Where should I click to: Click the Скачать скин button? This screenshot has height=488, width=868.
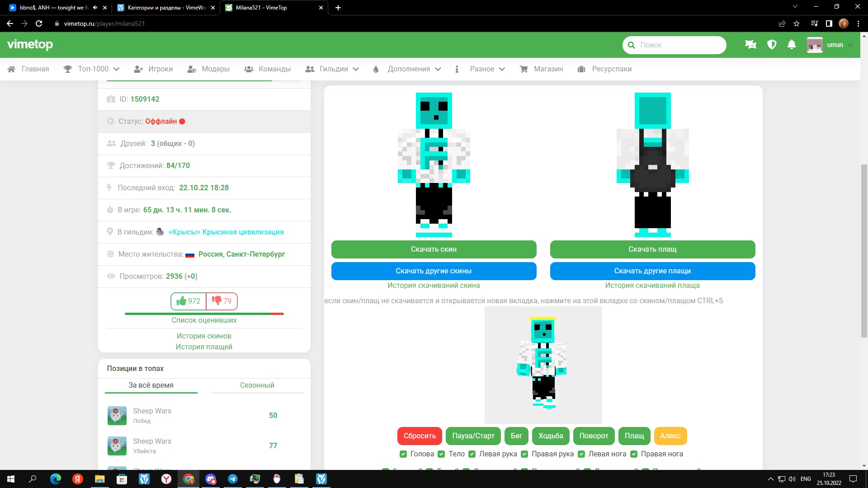click(434, 249)
